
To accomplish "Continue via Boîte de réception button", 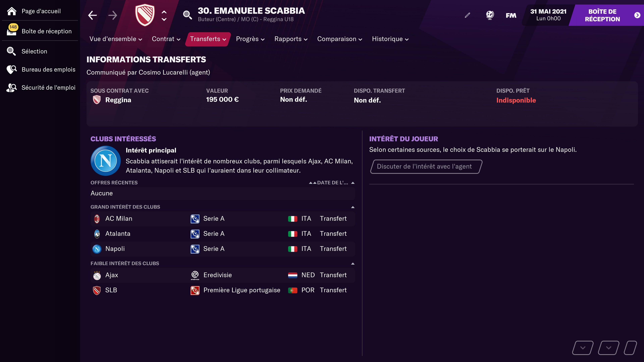I will click(607, 15).
